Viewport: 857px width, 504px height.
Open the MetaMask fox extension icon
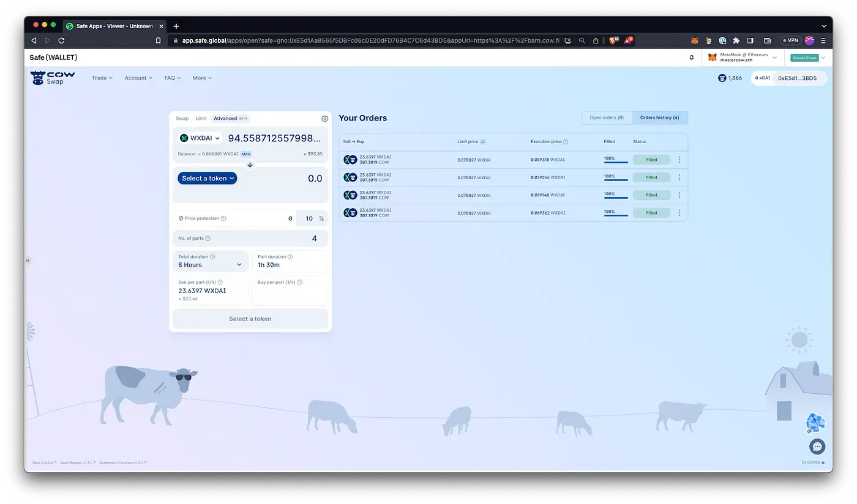pos(694,40)
